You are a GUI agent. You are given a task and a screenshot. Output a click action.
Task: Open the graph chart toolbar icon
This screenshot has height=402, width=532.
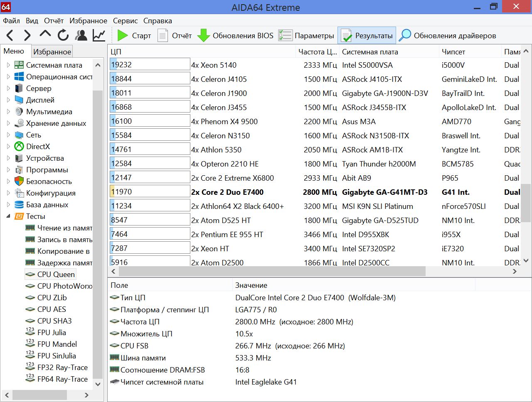click(x=99, y=35)
